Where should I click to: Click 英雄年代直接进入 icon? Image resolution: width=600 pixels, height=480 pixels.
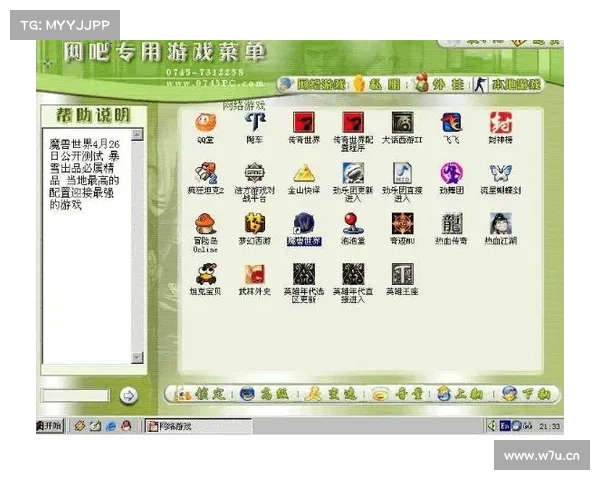[353, 274]
